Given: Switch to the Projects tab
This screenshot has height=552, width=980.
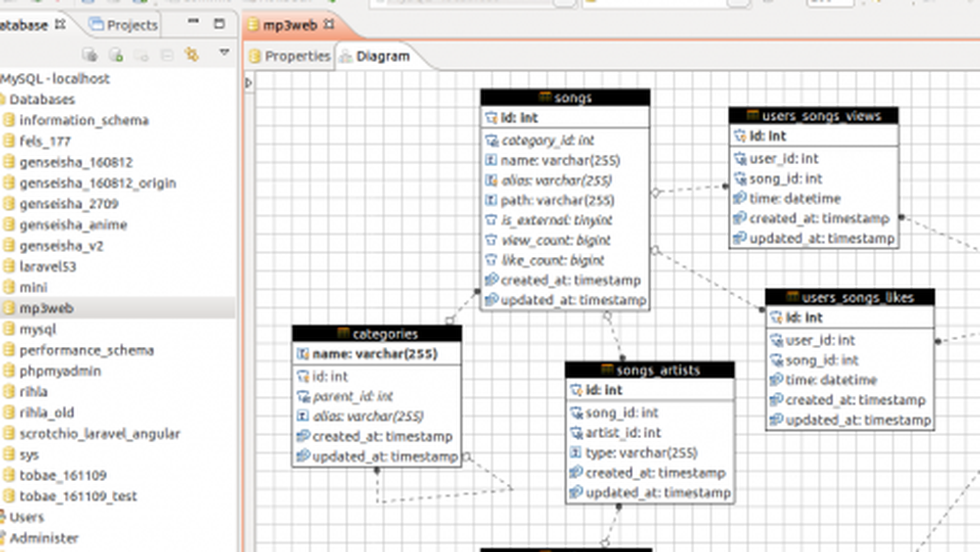Looking at the screenshot, I should click(124, 25).
